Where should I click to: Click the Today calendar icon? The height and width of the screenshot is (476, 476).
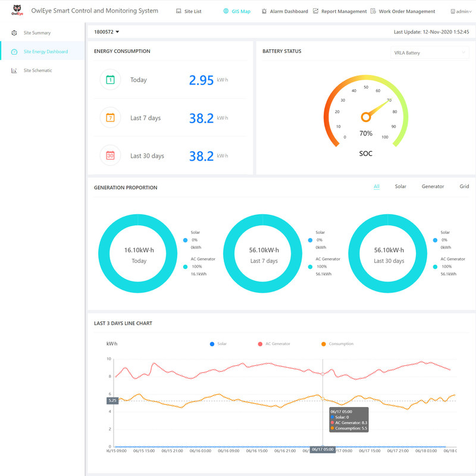(x=110, y=80)
